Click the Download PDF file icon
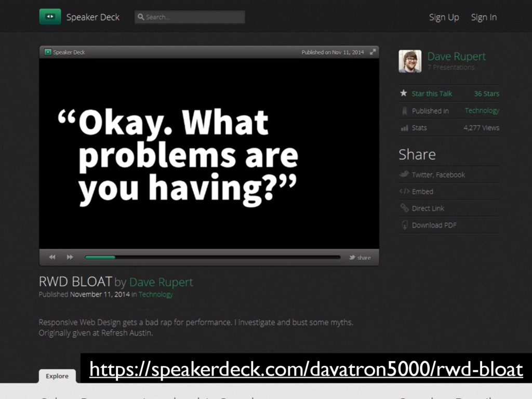The width and height of the screenshot is (532, 399). [404, 224]
